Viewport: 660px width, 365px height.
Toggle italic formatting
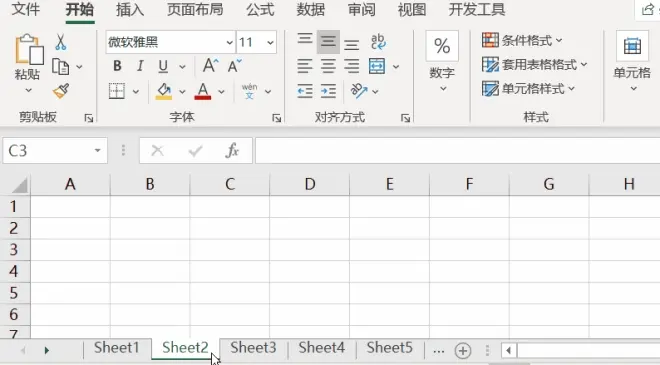[x=140, y=66]
